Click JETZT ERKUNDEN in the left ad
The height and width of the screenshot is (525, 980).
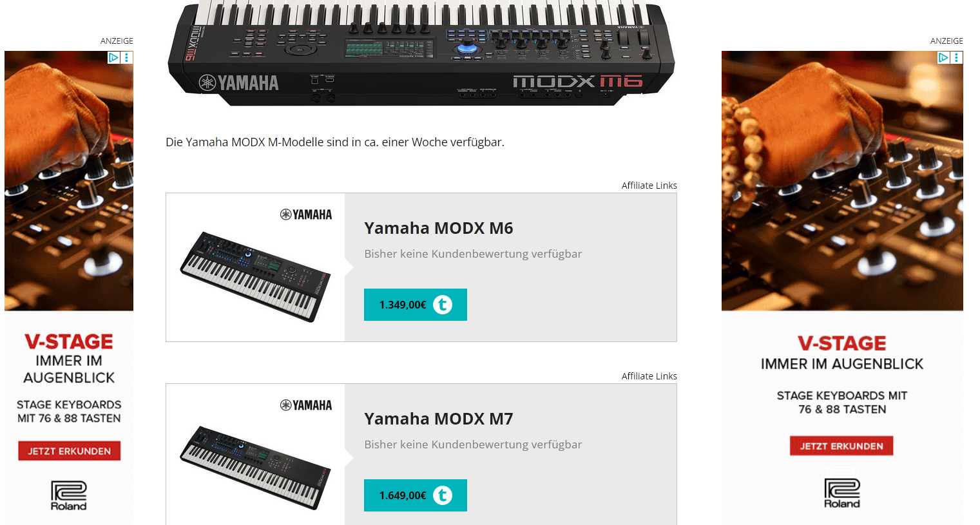tap(70, 451)
